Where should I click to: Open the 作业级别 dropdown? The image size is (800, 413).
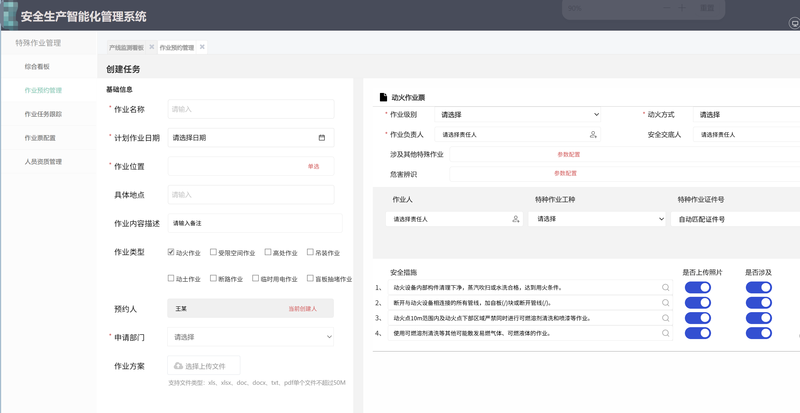517,115
